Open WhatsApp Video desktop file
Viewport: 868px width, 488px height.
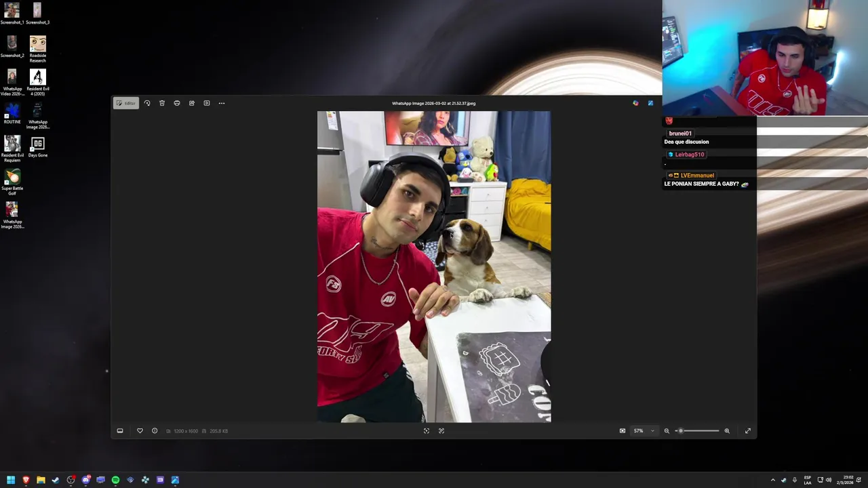[x=12, y=82]
